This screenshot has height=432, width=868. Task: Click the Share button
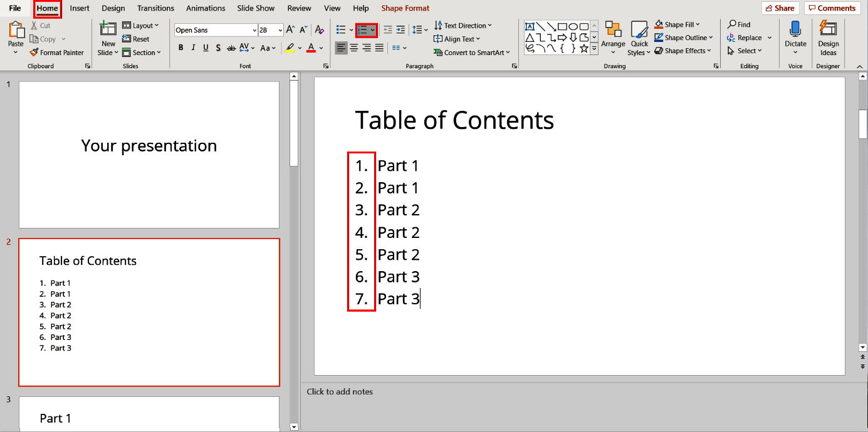coord(780,8)
